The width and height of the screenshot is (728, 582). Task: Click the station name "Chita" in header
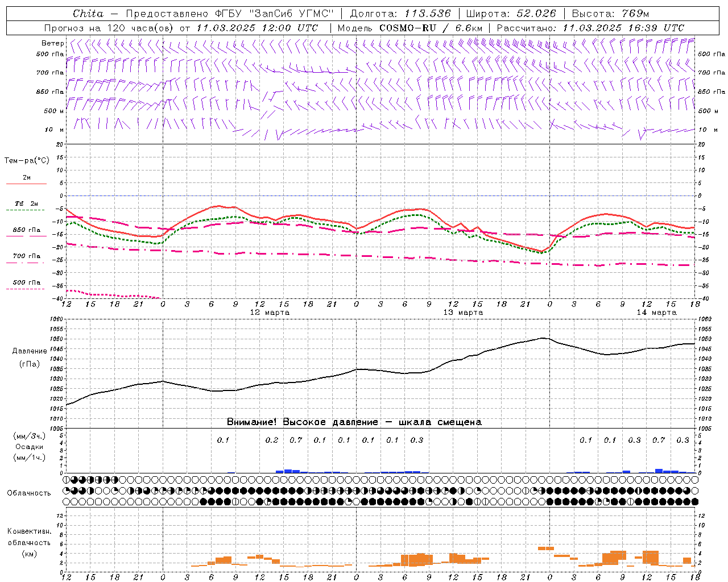[88, 14]
